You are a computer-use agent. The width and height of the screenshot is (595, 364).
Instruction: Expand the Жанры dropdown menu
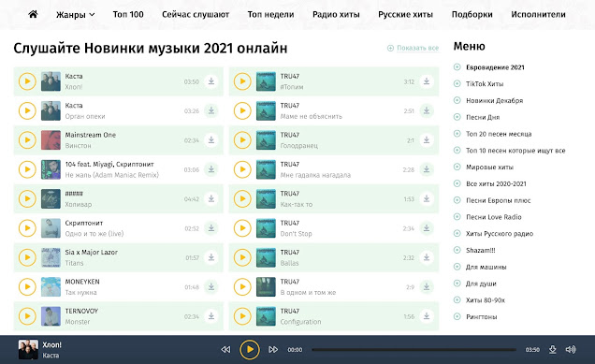(75, 15)
